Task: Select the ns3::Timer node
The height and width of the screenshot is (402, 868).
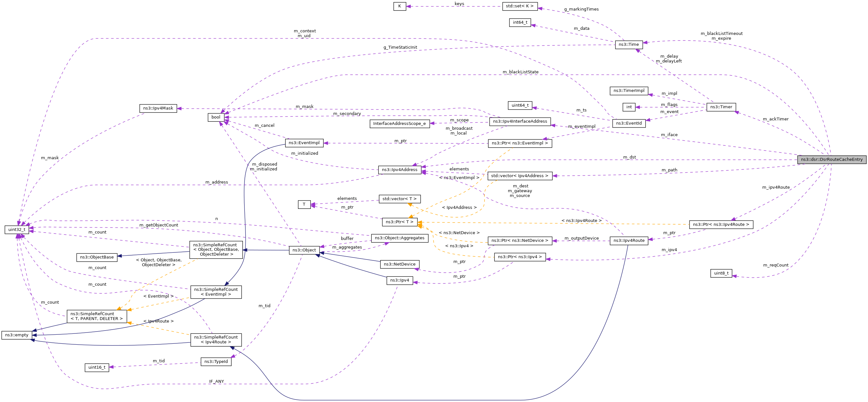Action: tap(721, 107)
